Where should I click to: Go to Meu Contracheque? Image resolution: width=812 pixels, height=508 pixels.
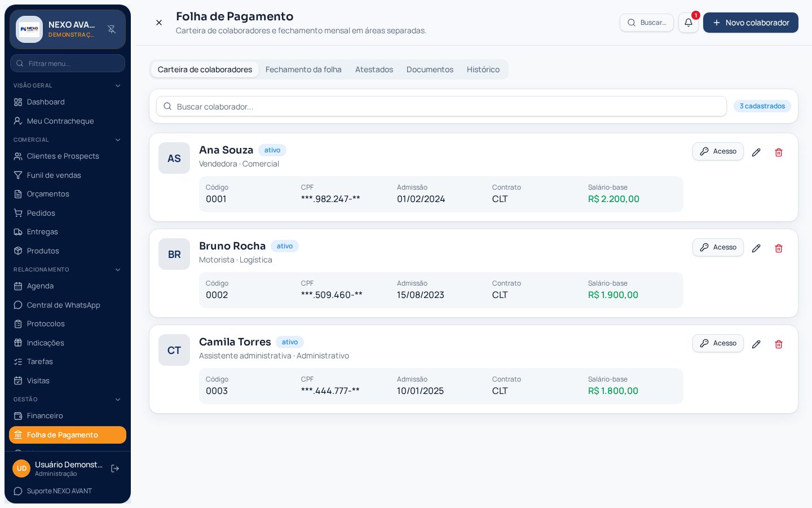point(68,121)
